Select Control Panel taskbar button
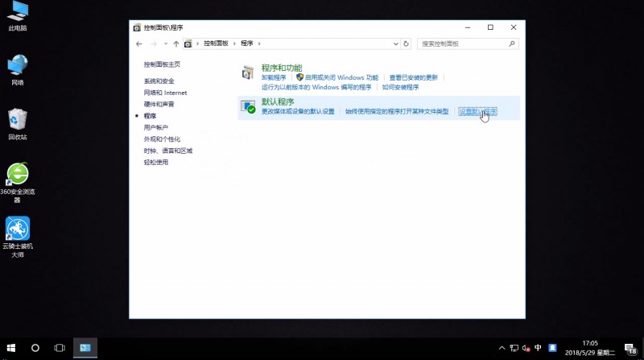 [85, 348]
